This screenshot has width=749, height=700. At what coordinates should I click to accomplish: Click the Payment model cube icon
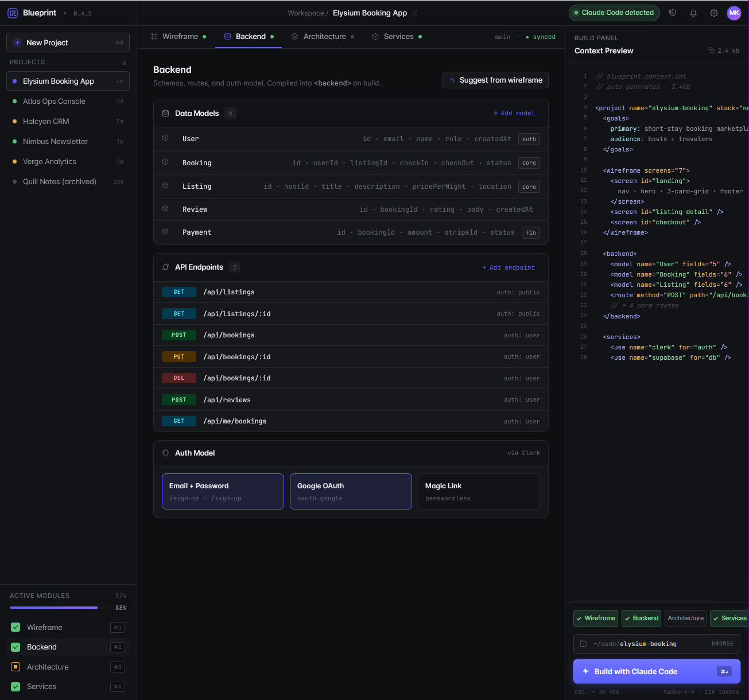pyautogui.click(x=165, y=232)
